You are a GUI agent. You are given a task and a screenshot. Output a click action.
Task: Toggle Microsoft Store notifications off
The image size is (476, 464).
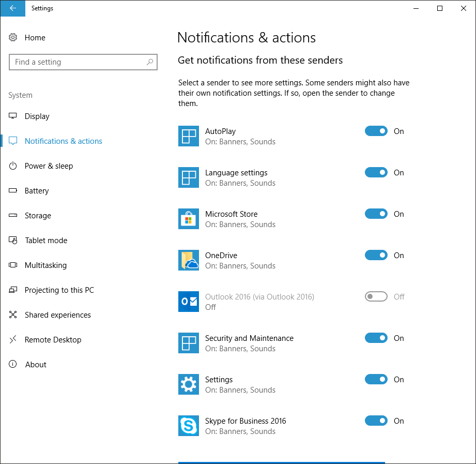coord(376,214)
